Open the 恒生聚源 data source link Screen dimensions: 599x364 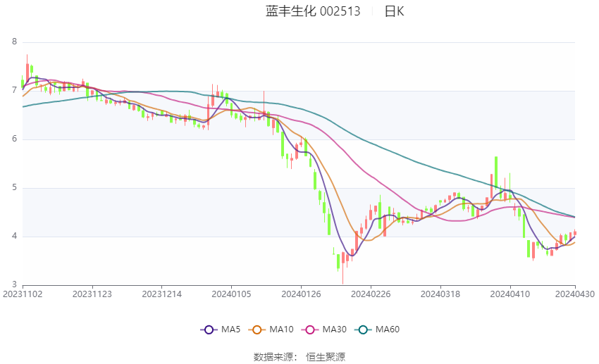pyautogui.click(x=326, y=357)
